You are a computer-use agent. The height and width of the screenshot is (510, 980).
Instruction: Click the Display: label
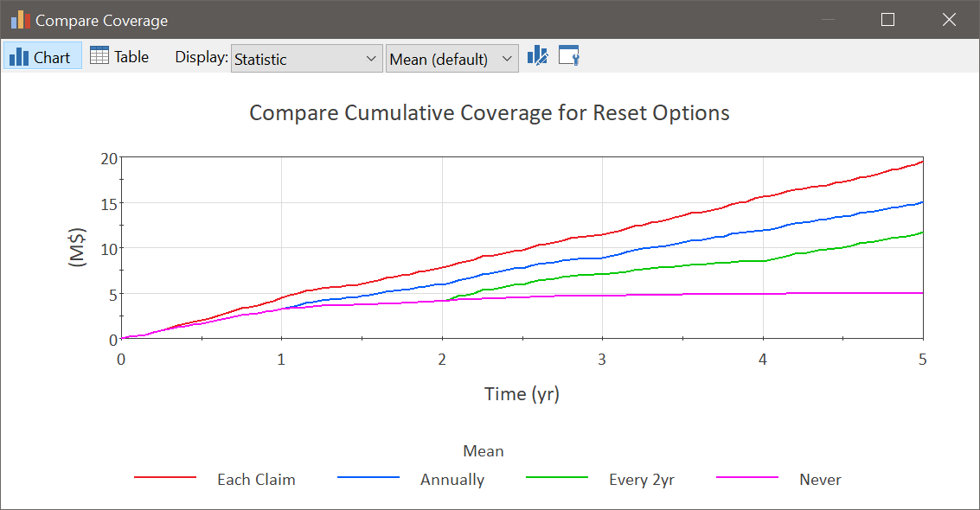[202, 57]
